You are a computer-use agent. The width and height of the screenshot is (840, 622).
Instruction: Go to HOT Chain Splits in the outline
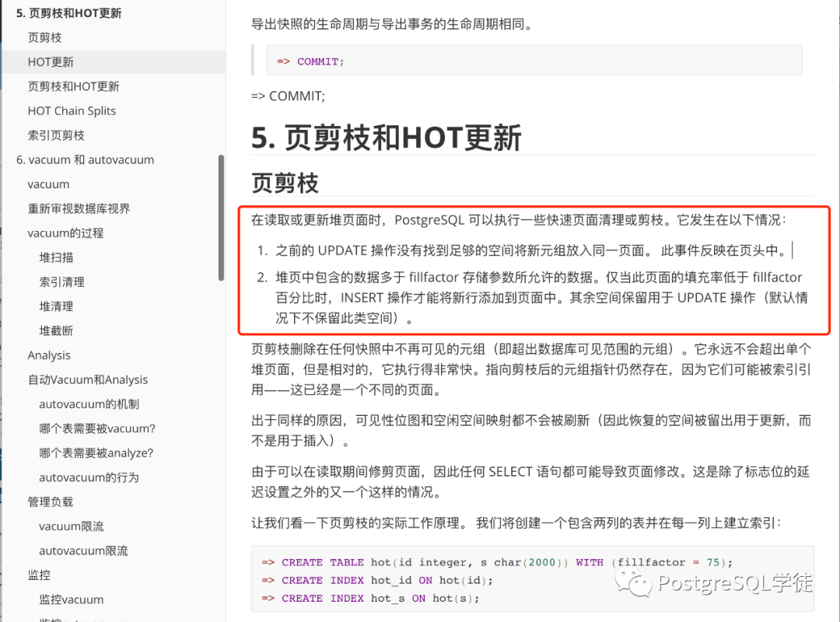tap(72, 111)
